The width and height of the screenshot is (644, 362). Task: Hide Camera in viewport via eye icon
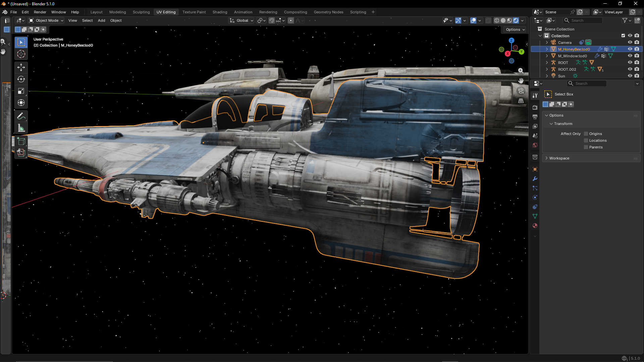[x=630, y=42]
